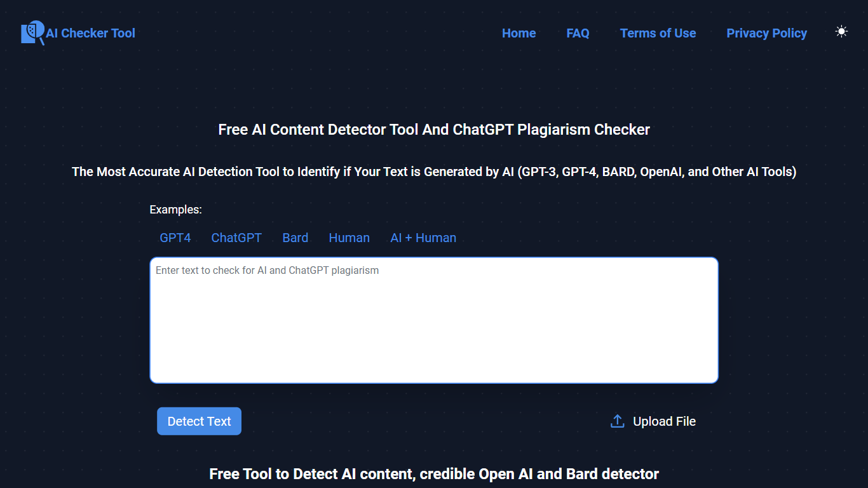The image size is (868, 488).
Task: Click the Examples label above the samples
Action: (175, 210)
